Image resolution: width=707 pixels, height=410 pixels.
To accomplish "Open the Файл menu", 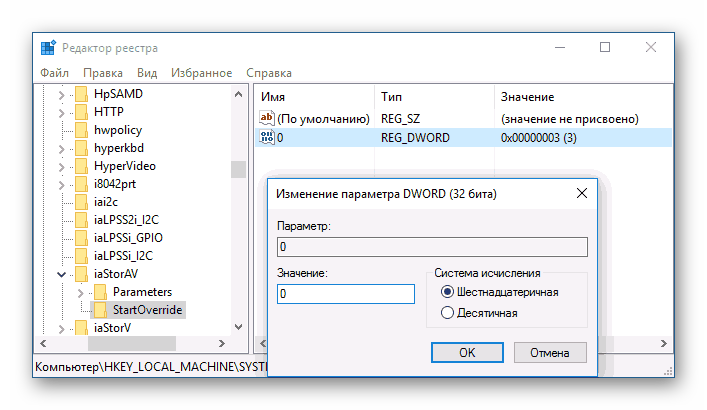I will pos(55,73).
